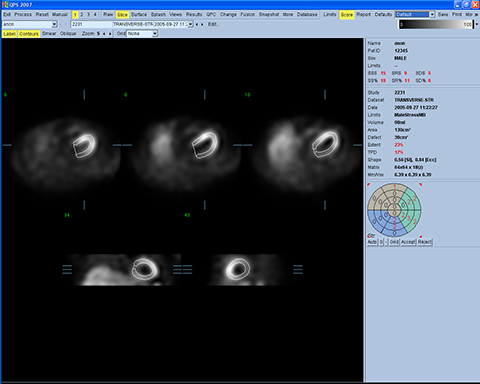
Task: Click the Print button
Action: coord(457,14)
